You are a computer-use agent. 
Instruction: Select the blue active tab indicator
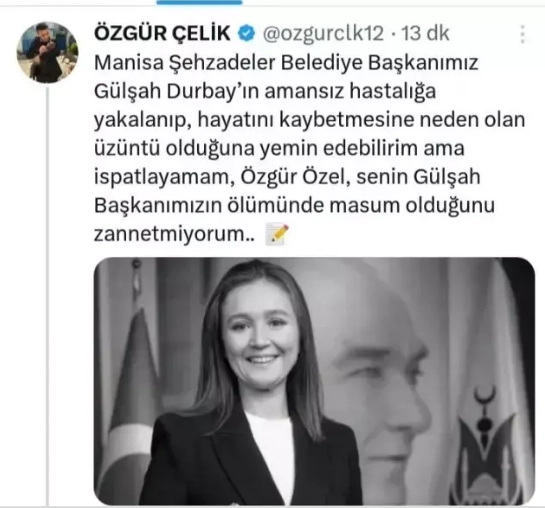tap(199, 2)
